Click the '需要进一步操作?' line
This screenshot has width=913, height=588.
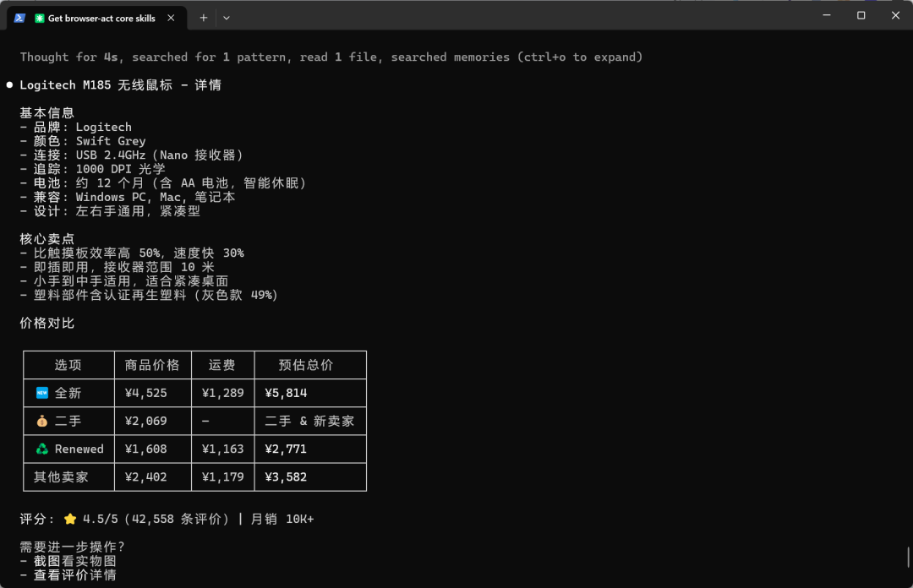(72, 547)
